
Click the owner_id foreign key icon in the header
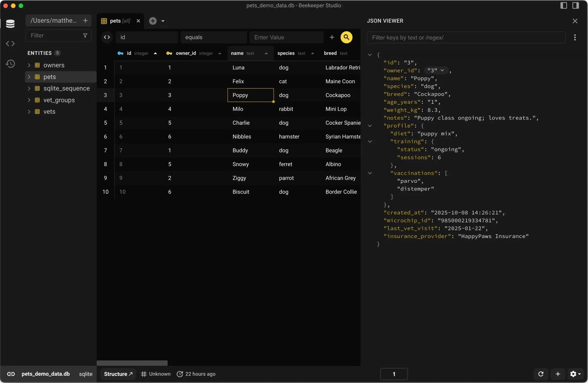[x=169, y=53]
